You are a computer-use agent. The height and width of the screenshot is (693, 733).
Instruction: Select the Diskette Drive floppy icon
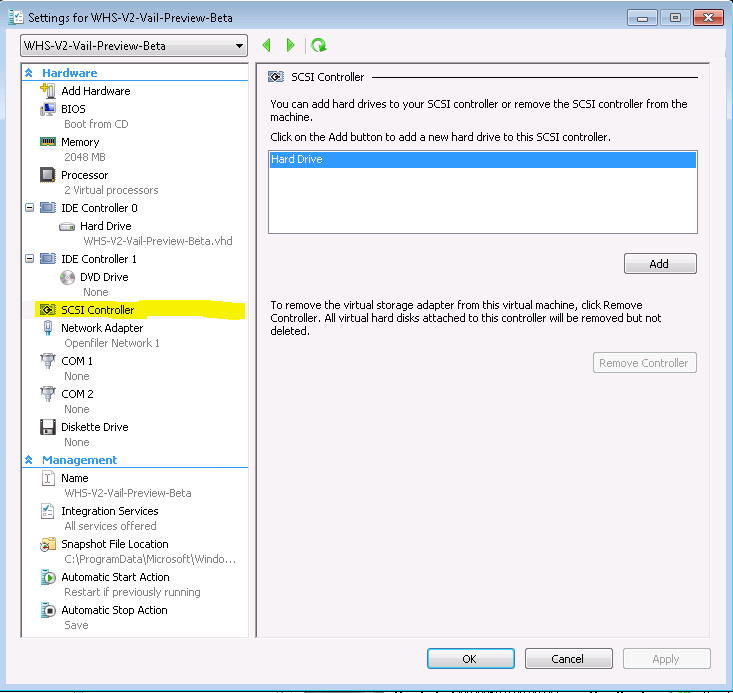47,427
